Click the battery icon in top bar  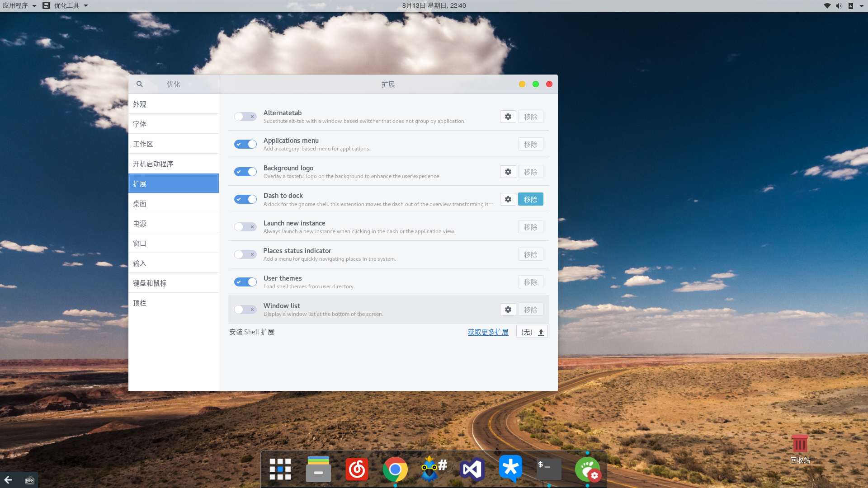point(850,6)
